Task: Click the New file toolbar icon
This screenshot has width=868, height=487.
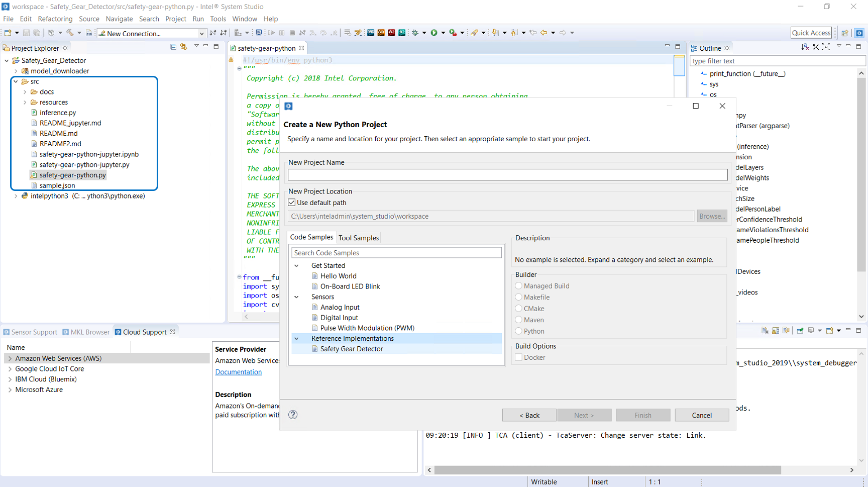Action: click(x=8, y=33)
